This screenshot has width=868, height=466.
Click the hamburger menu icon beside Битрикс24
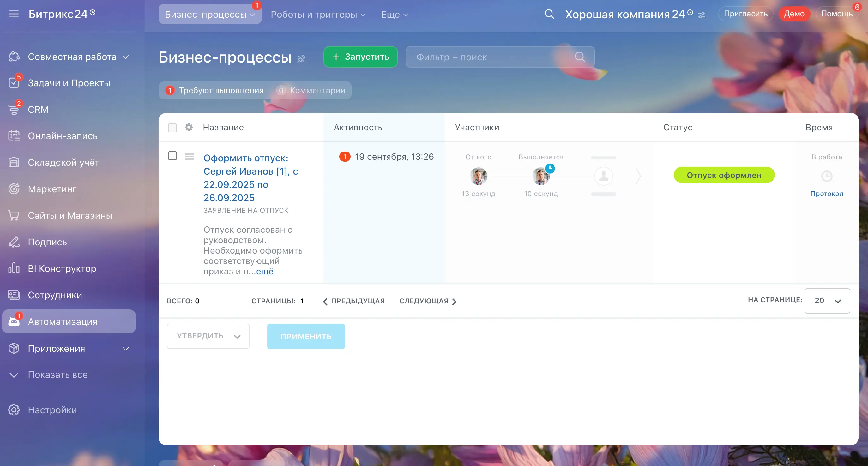(x=14, y=14)
